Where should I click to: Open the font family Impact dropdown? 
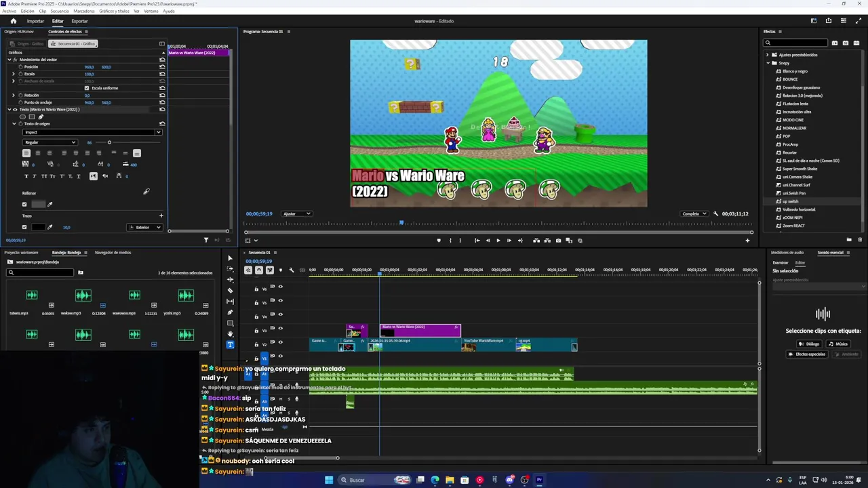coord(92,132)
